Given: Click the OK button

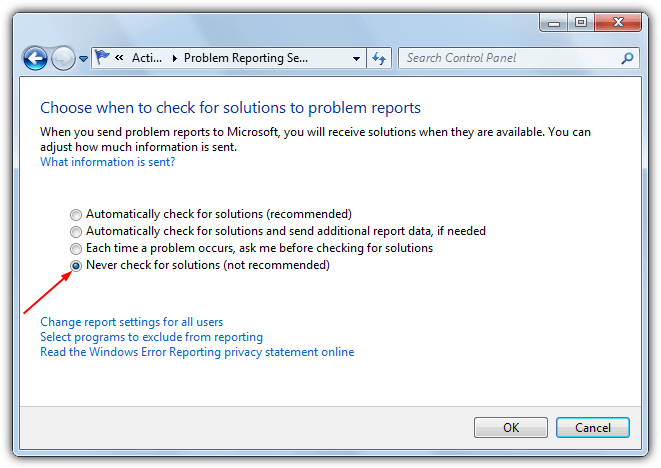Looking at the screenshot, I should [x=511, y=428].
